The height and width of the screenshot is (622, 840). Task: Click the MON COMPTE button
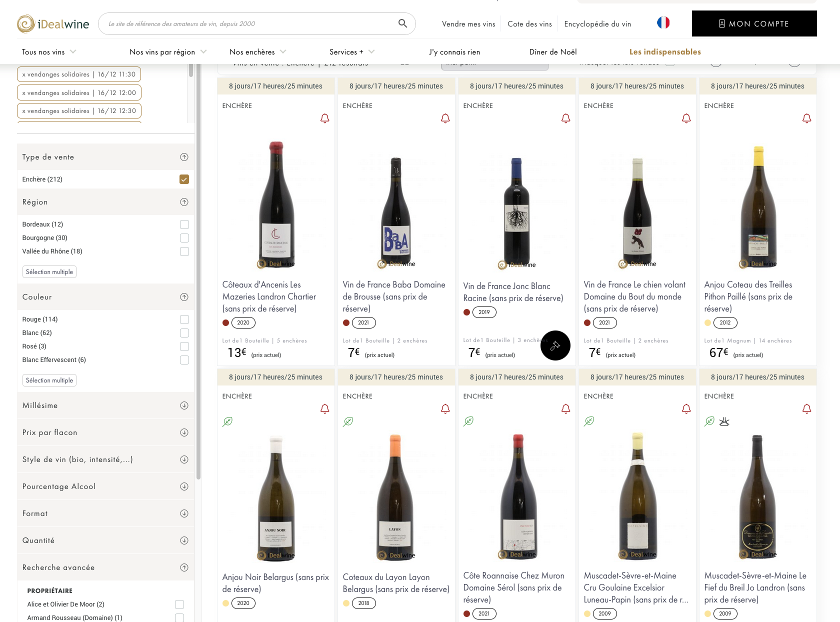[754, 23]
